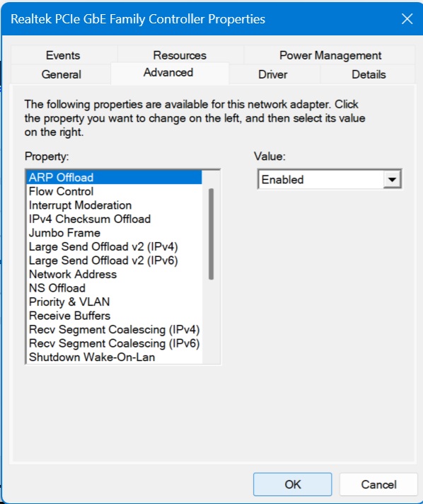The width and height of the screenshot is (423, 504).
Task: Switch to the Details tab
Action: click(x=369, y=74)
